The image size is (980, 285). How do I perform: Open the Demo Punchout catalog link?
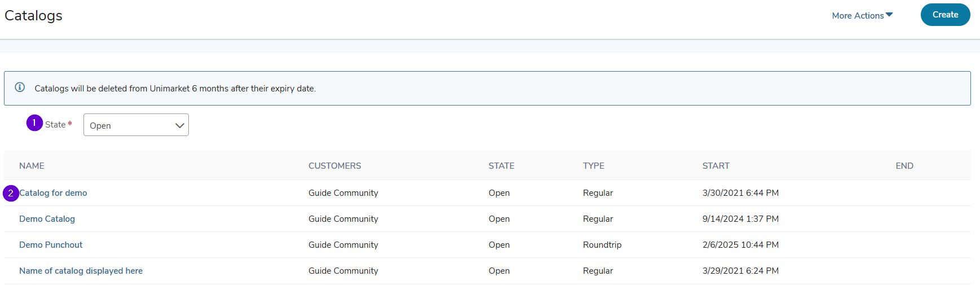coord(51,245)
